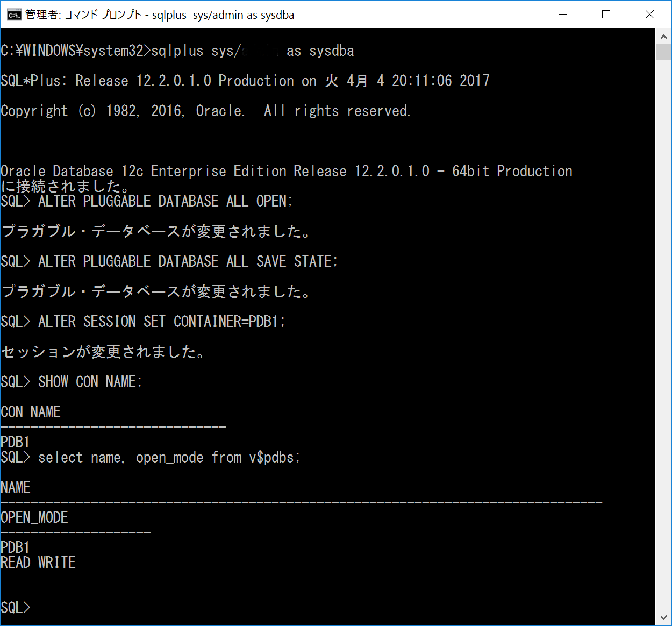Click the Copyright (c) 1982, 2016, Oracle line
The height and width of the screenshot is (626, 672).
click(x=206, y=111)
